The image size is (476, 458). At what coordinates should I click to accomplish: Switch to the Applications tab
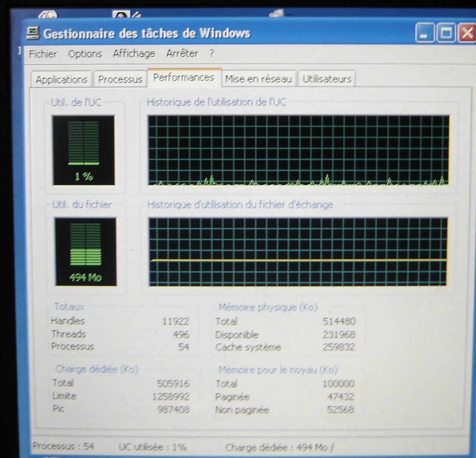61,79
